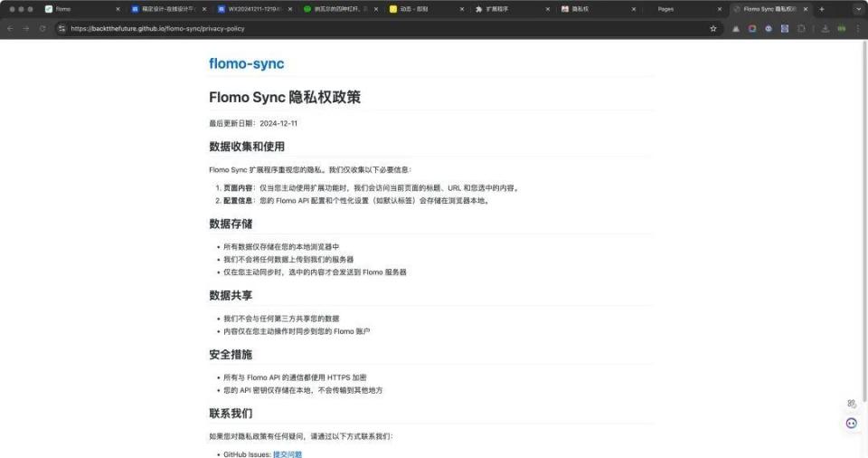
Task: Switch to the 稿定设计 tab
Action: click(169, 9)
